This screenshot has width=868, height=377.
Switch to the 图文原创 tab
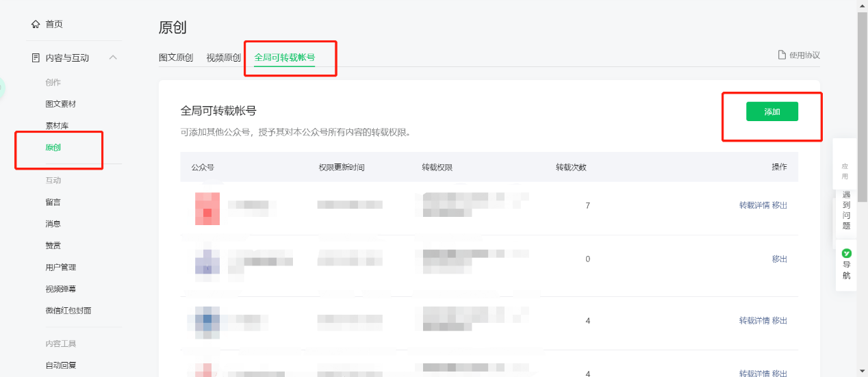click(176, 58)
